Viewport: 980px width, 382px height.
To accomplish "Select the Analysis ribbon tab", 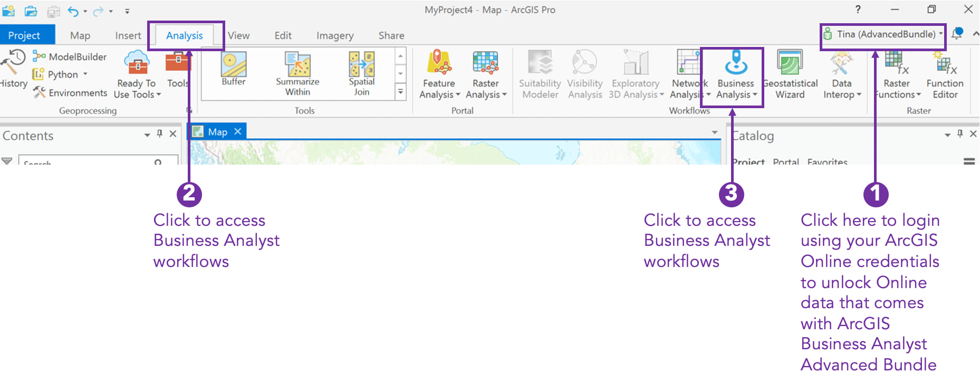I will click(185, 35).
